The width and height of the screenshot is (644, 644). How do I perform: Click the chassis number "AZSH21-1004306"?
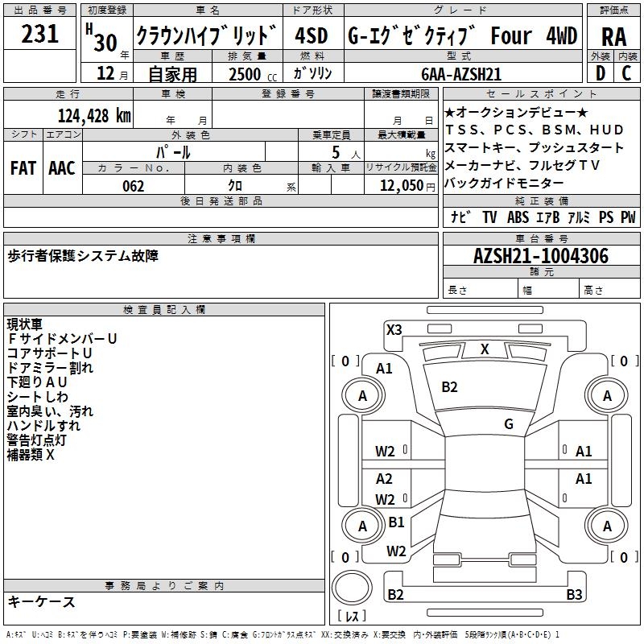click(541, 256)
